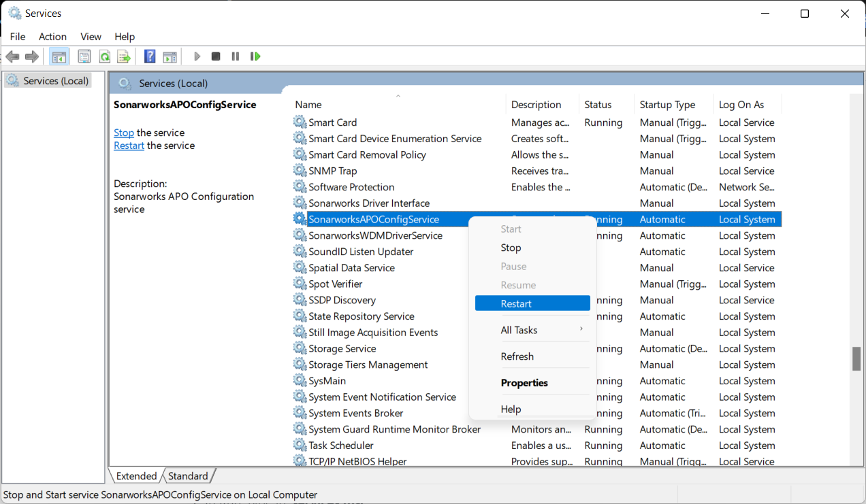The width and height of the screenshot is (866, 504).
Task: Choose Help in the context menu
Action: [x=532, y=409]
